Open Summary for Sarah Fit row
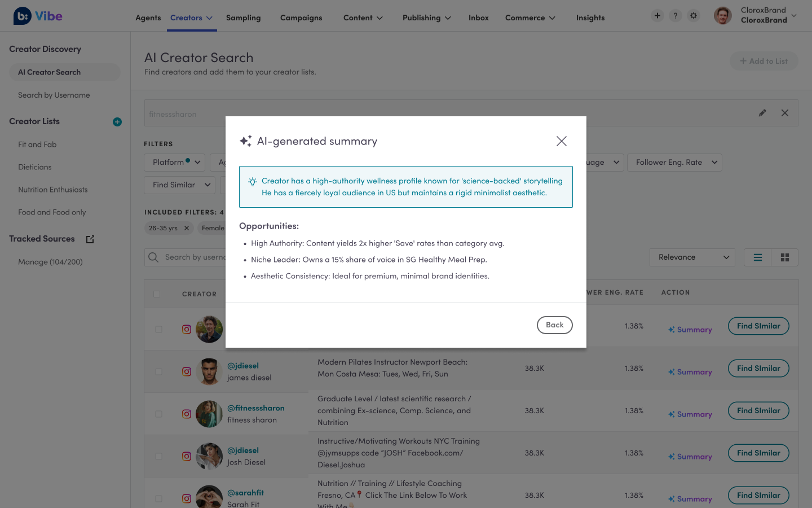812x508 pixels. click(x=690, y=499)
